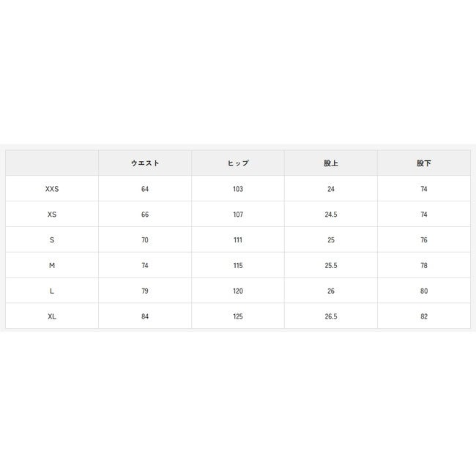Click the 股上 column header
Image resolution: width=476 pixels, height=476 pixels.
(331, 163)
